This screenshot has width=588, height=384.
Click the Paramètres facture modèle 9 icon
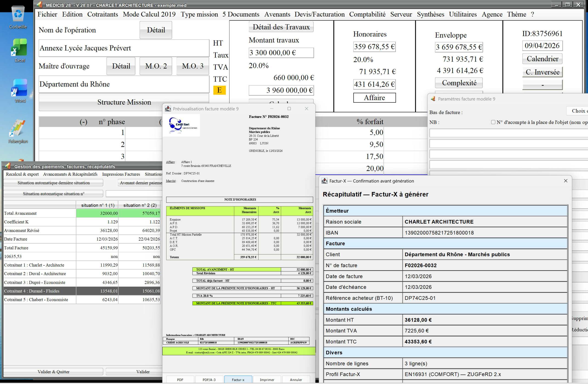(x=433, y=99)
